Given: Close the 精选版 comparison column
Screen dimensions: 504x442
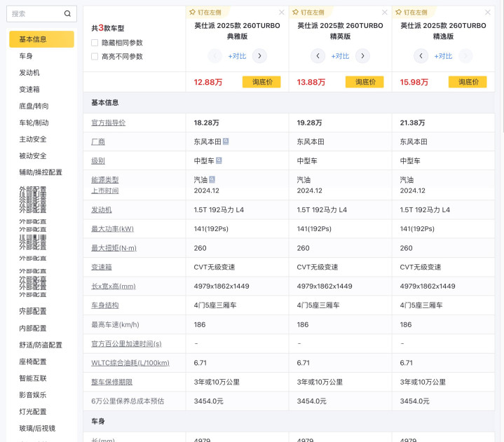Looking at the screenshot, I should pos(487,12).
